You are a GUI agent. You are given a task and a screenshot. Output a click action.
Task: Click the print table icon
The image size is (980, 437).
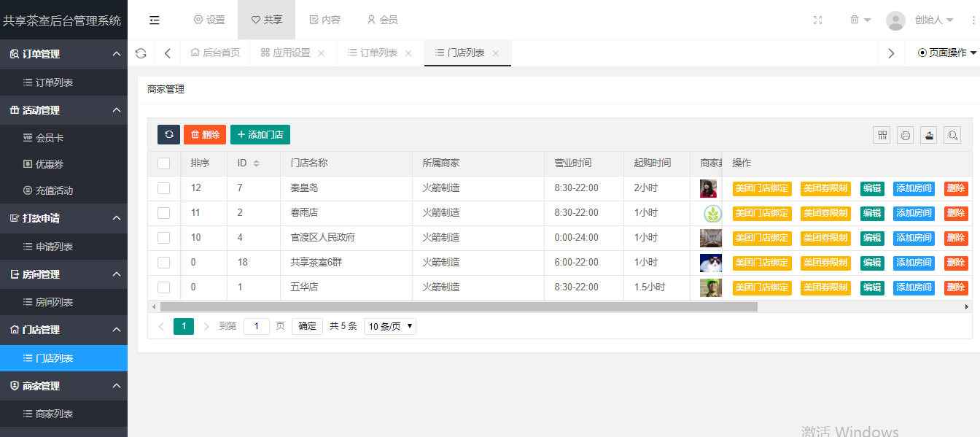point(905,135)
